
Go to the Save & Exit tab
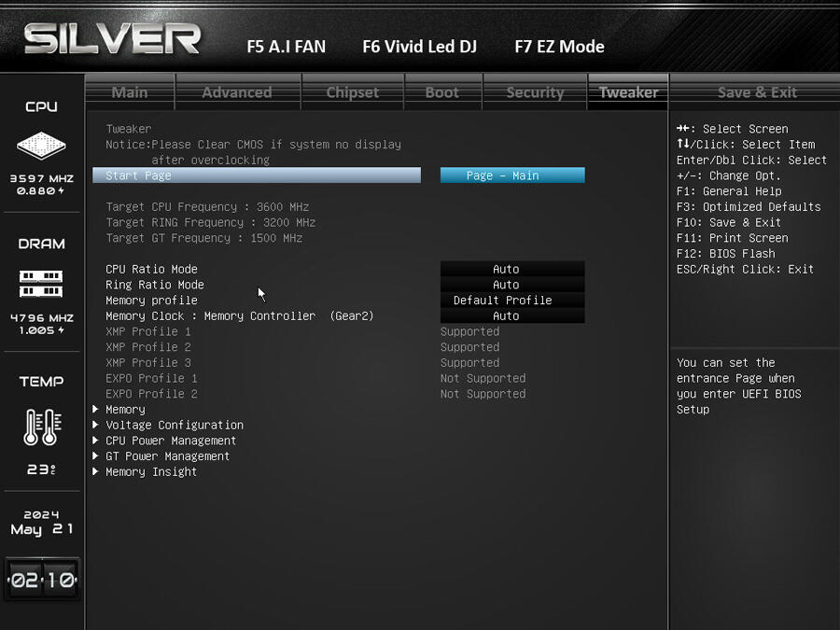click(x=756, y=92)
